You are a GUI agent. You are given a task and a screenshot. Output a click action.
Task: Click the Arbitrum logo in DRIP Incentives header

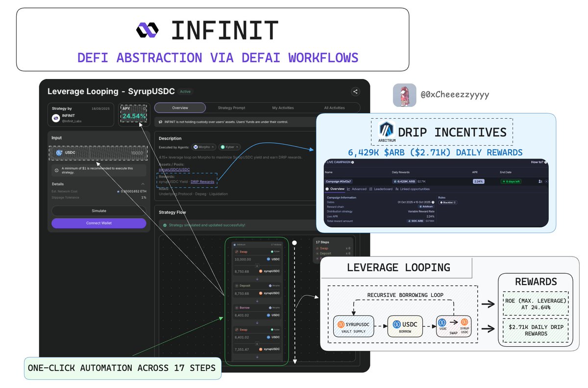click(x=387, y=129)
